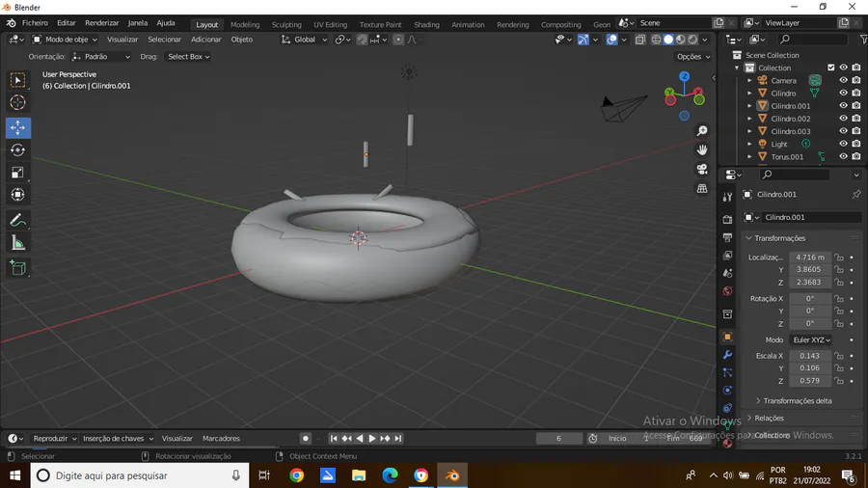The width and height of the screenshot is (868, 488).
Task: Hide Camera in viewport with eye icon
Action: (843, 80)
